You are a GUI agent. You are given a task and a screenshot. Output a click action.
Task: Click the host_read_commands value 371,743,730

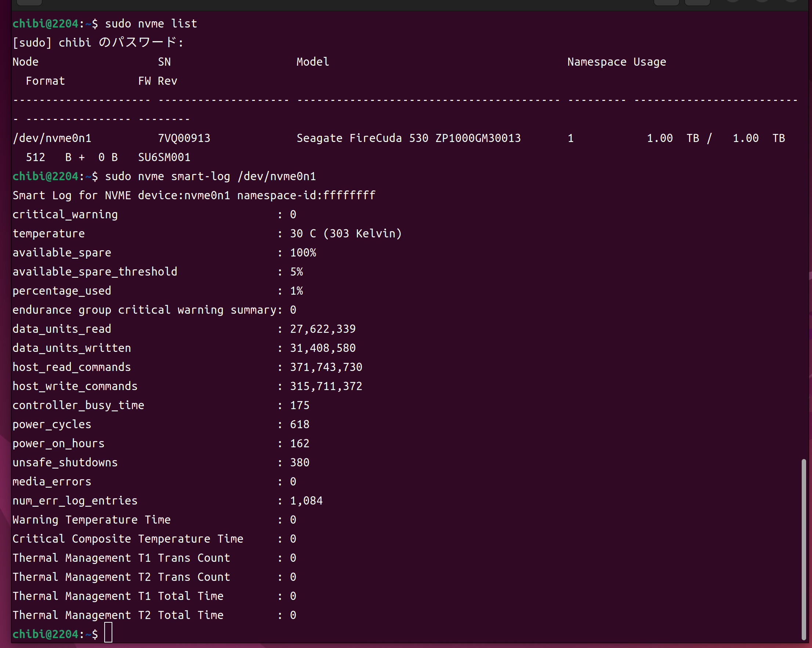pos(326,367)
